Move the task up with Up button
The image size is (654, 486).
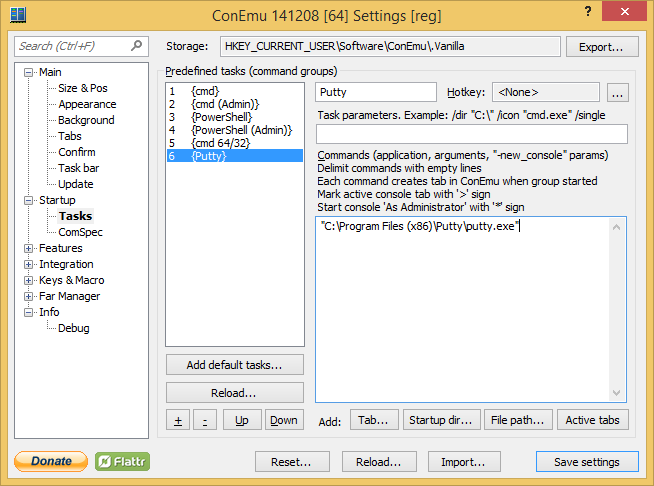241,420
